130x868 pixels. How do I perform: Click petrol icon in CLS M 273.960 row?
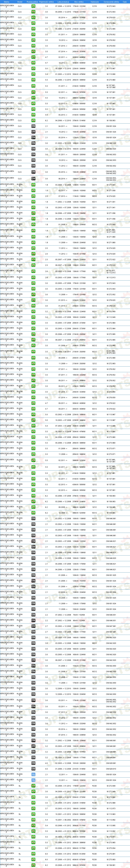point(33,80)
